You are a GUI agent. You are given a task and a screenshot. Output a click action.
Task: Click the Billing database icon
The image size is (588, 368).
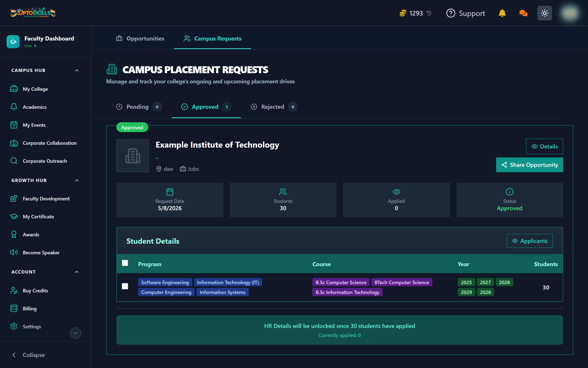point(14,308)
